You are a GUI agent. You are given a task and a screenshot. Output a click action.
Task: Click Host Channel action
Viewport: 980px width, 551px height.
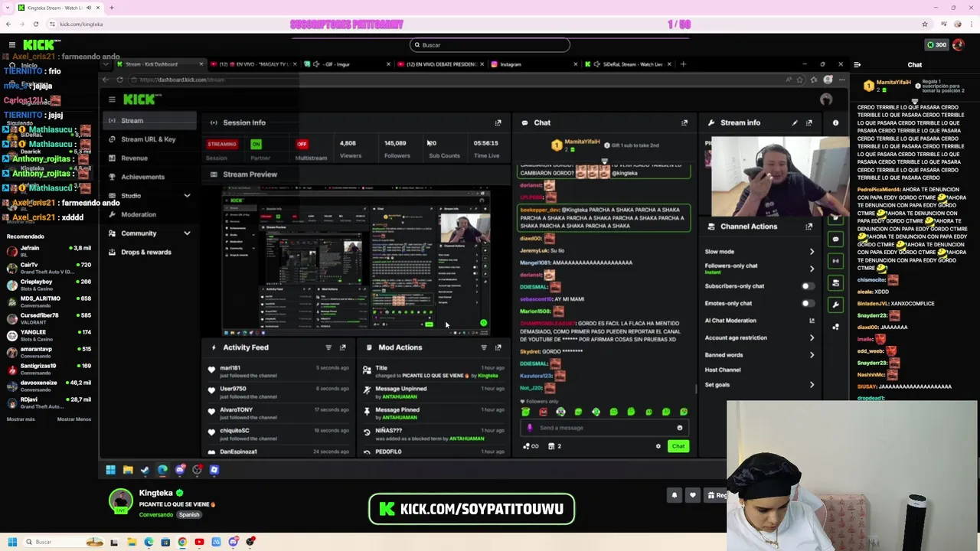723,370
